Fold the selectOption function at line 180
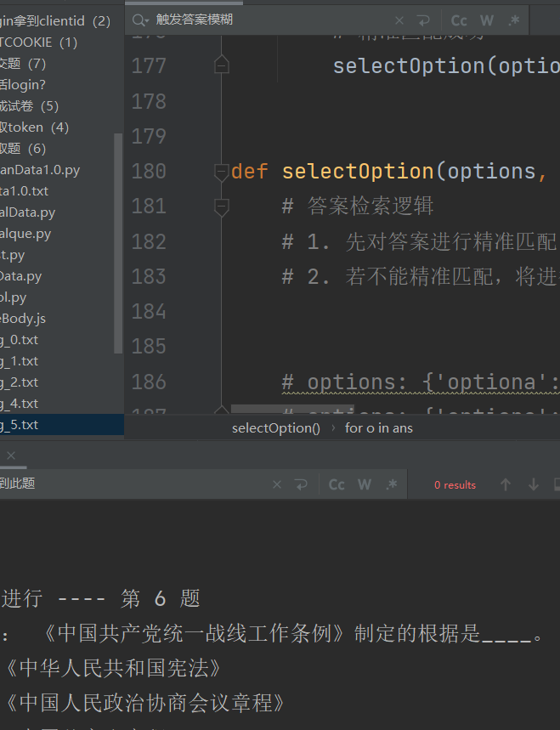Image resolution: width=560 pixels, height=730 pixels. coord(221,172)
